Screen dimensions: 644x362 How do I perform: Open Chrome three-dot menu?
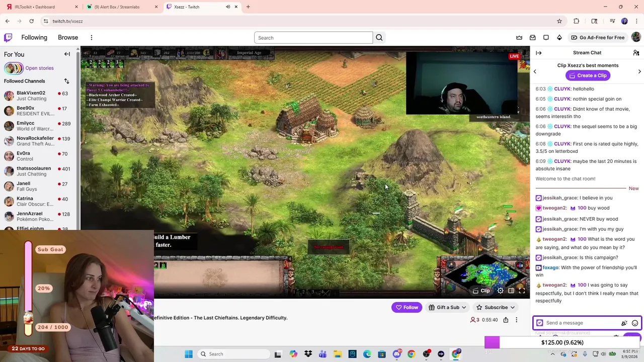636,21
